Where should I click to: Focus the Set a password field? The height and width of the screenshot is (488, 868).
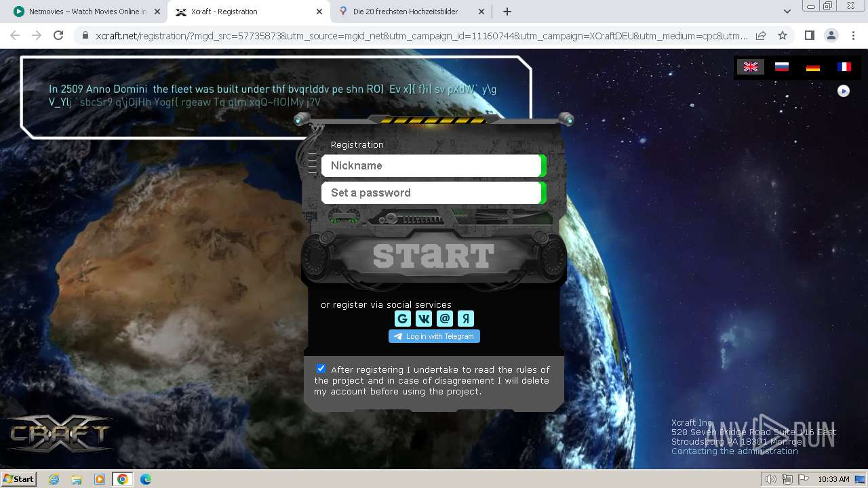[431, 192]
